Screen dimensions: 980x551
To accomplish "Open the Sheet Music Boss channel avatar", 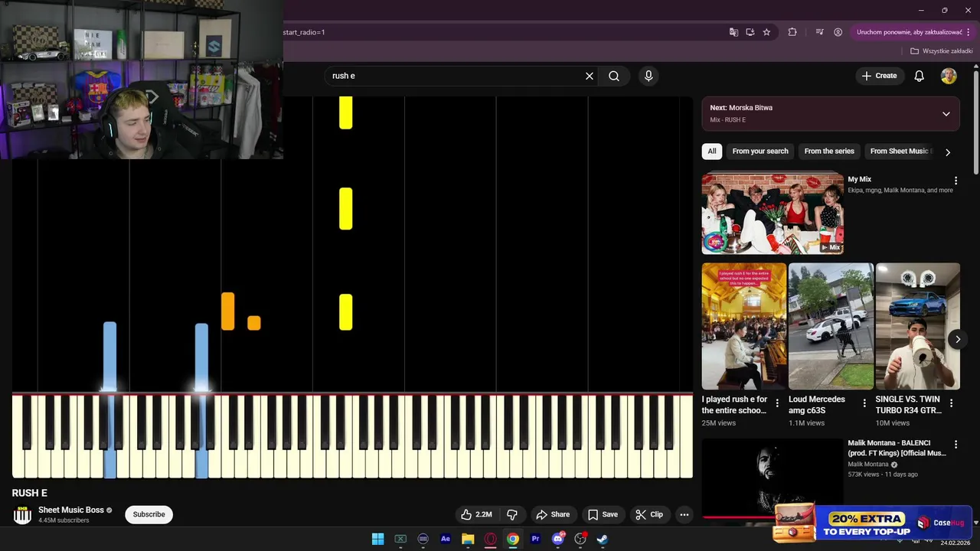I will point(22,514).
